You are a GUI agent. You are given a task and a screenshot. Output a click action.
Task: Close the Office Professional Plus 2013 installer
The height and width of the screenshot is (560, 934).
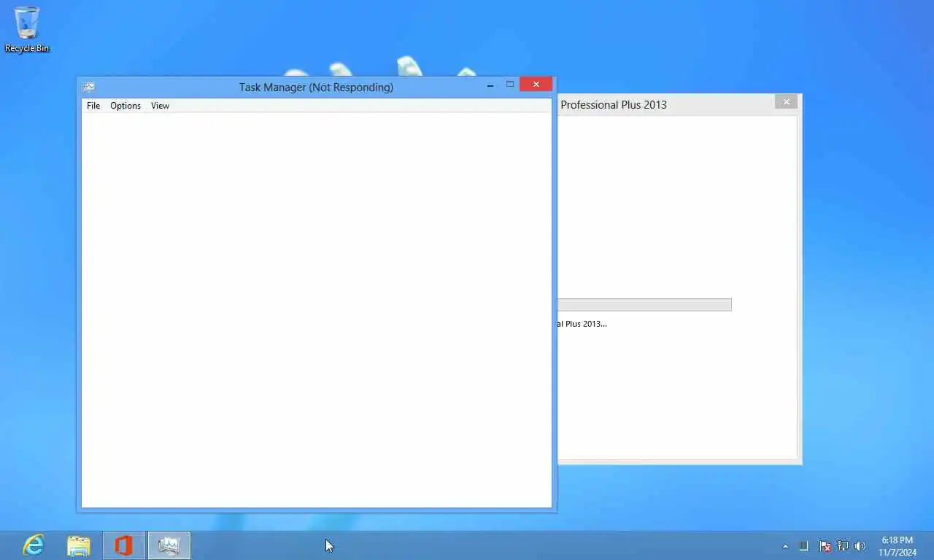[x=787, y=102]
